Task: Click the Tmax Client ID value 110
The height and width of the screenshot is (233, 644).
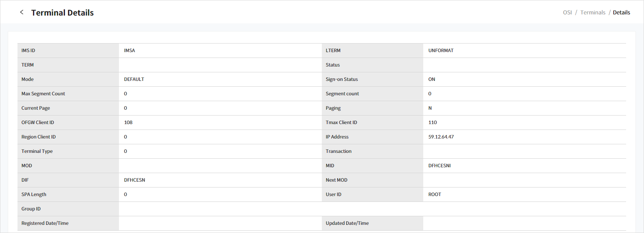Action: 433,123
